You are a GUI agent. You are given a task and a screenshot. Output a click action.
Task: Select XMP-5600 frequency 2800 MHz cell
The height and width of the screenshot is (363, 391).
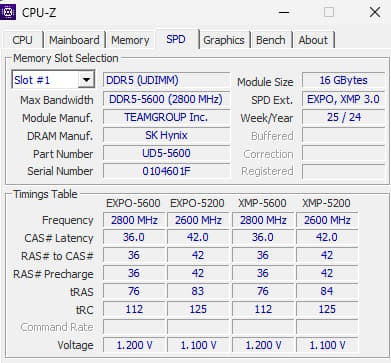(x=263, y=220)
